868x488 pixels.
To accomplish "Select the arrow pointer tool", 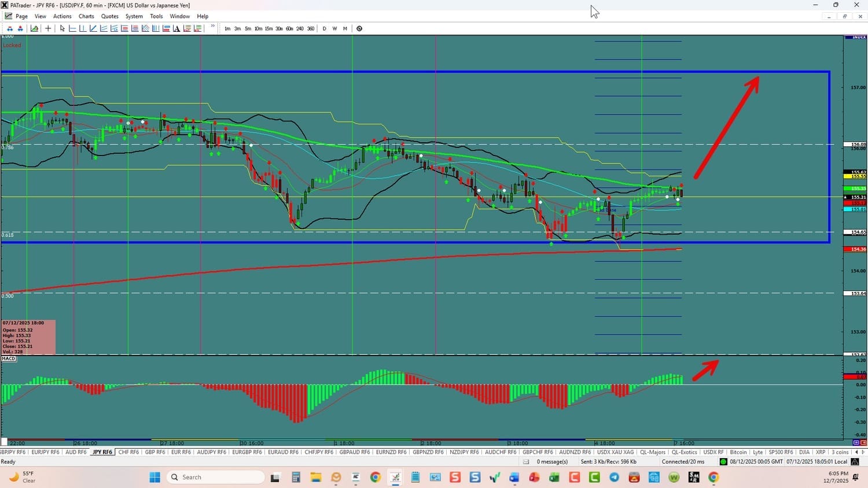I will click(x=62, y=28).
